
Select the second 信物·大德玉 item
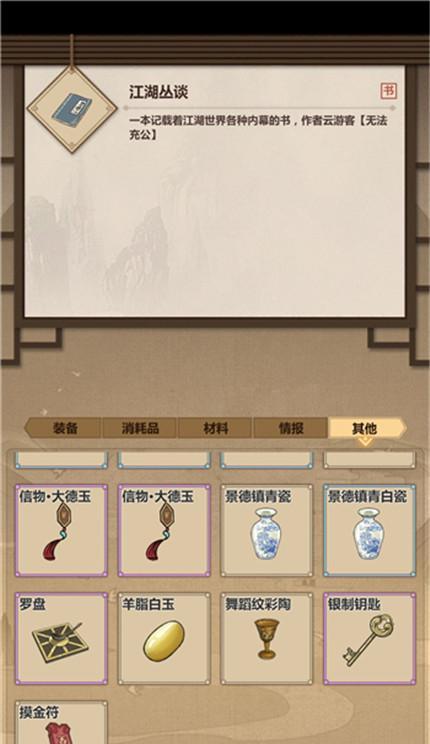click(x=164, y=530)
